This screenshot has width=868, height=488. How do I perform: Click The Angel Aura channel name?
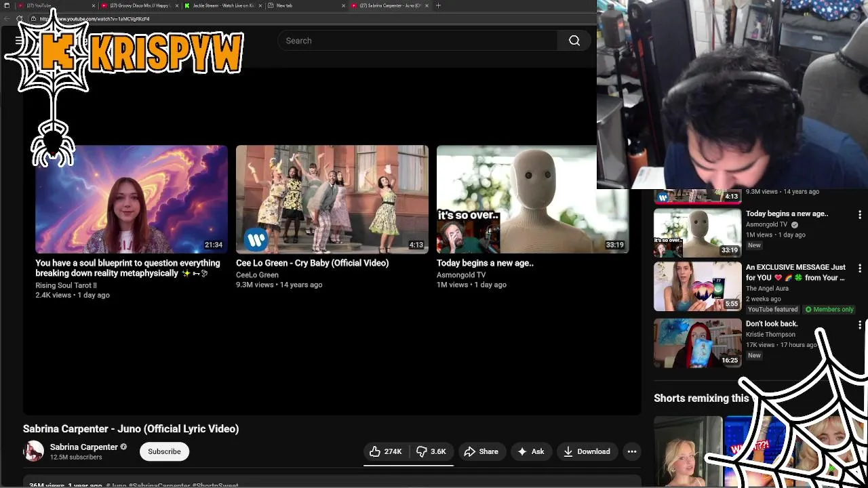(767, 288)
